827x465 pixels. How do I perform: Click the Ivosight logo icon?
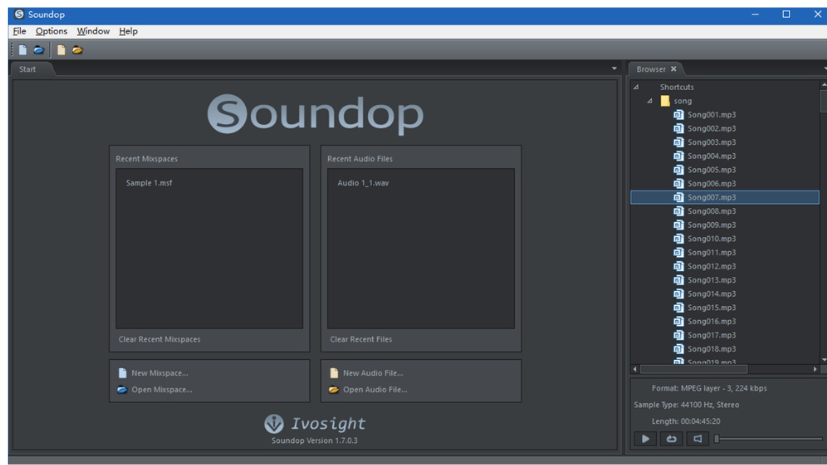pyautogui.click(x=273, y=424)
